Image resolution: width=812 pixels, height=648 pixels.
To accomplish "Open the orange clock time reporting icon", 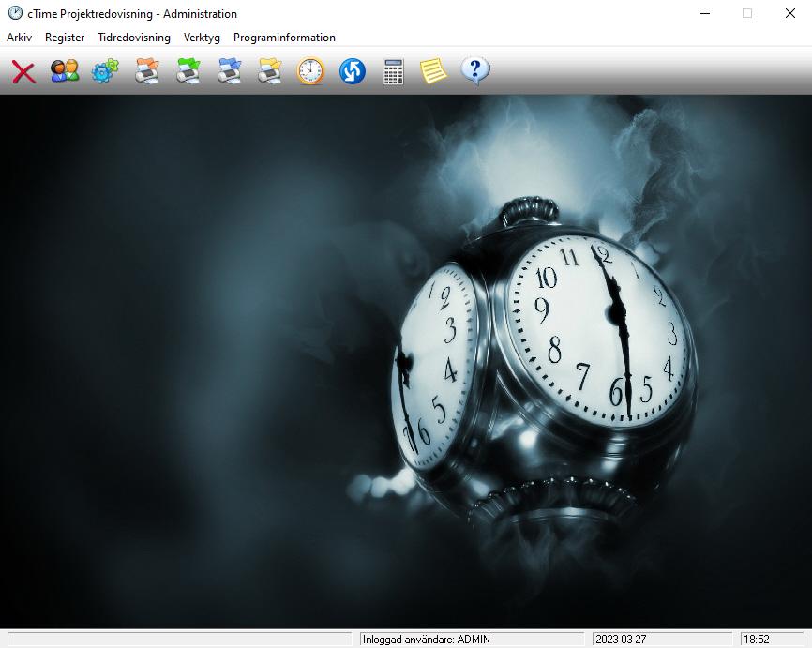I will pos(310,71).
